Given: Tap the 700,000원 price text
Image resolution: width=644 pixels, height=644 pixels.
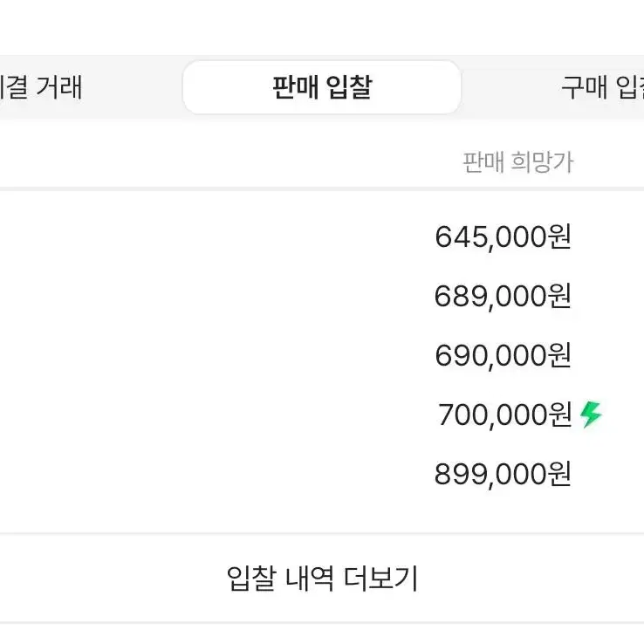Looking at the screenshot, I should click(504, 414).
